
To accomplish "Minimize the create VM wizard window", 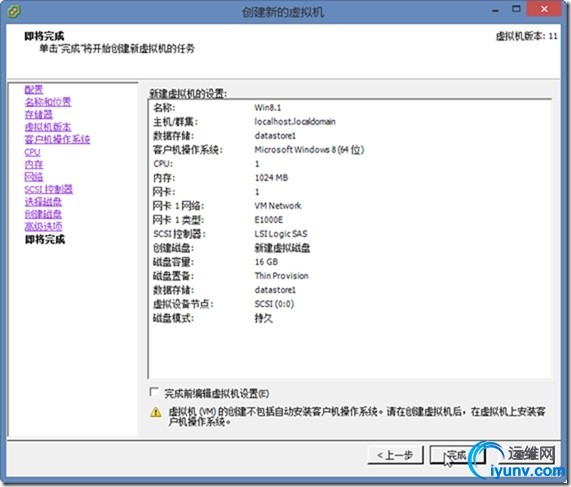I will tap(495, 10).
